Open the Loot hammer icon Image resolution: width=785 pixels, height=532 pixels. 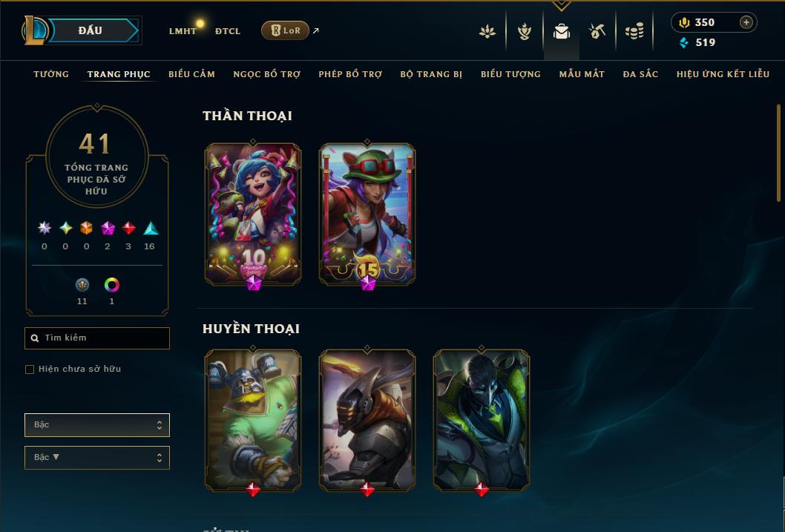(x=597, y=31)
